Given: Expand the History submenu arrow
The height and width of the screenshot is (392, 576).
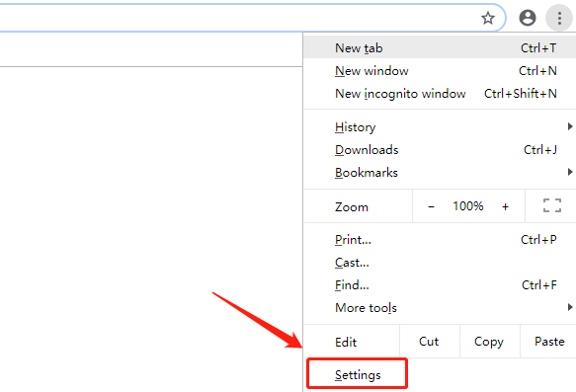Looking at the screenshot, I should coord(570,126).
